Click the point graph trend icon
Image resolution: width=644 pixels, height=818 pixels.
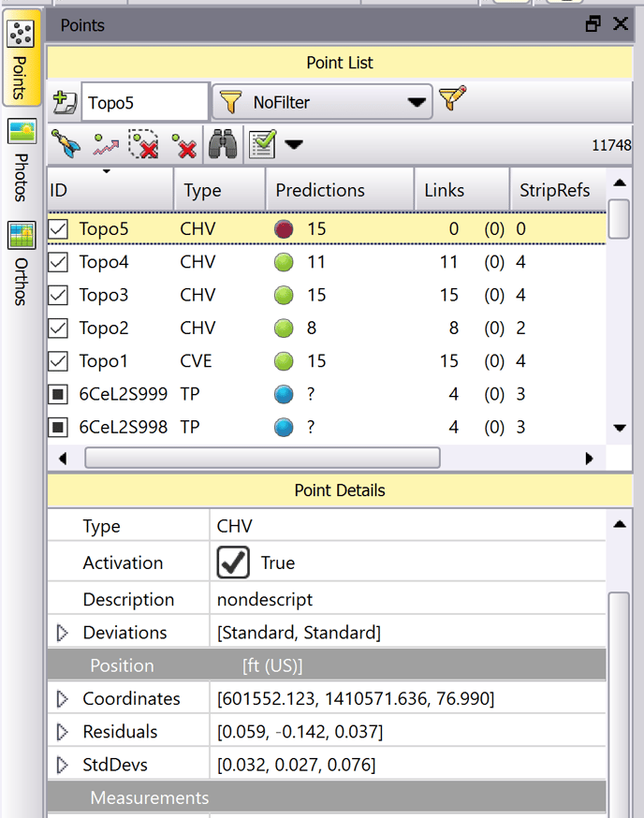click(x=104, y=145)
